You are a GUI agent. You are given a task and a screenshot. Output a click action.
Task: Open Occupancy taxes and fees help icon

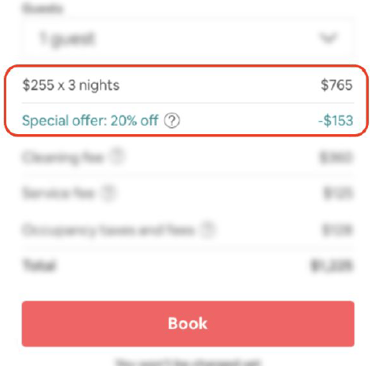[x=208, y=230]
